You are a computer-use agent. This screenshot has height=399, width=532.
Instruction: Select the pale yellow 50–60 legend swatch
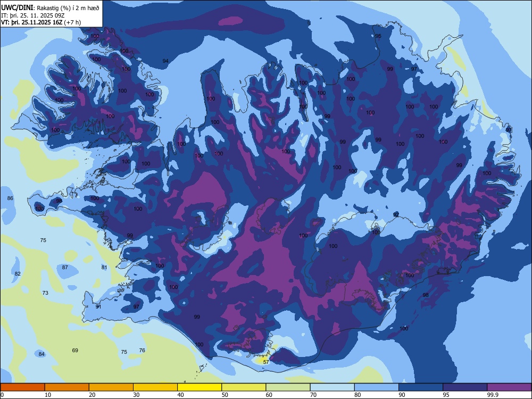click(x=244, y=387)
